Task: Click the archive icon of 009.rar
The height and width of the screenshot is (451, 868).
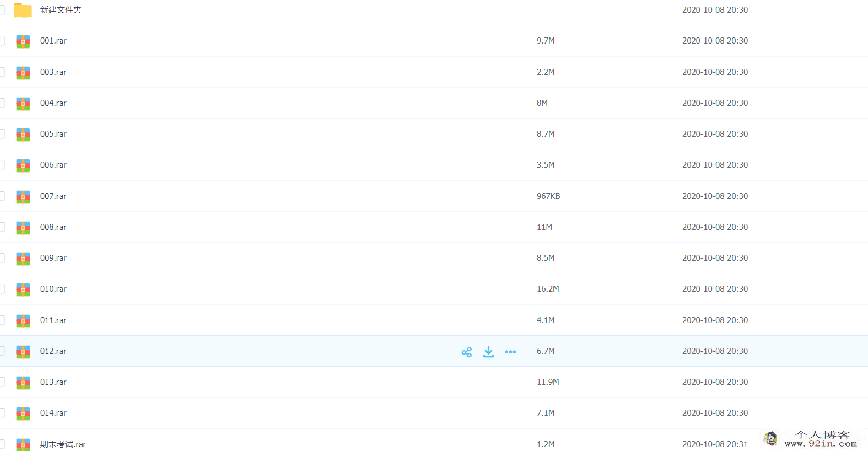Action: click(23, 259)
